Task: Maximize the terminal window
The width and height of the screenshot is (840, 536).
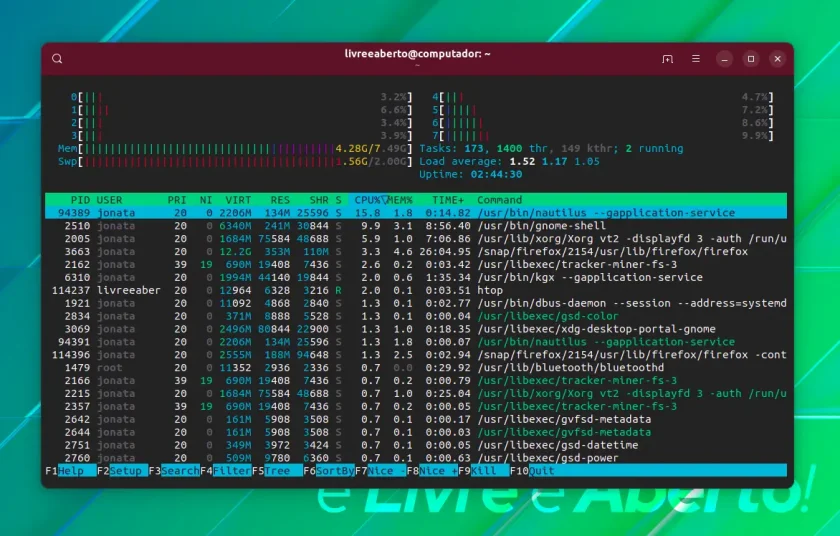Action: pos(751,59)
